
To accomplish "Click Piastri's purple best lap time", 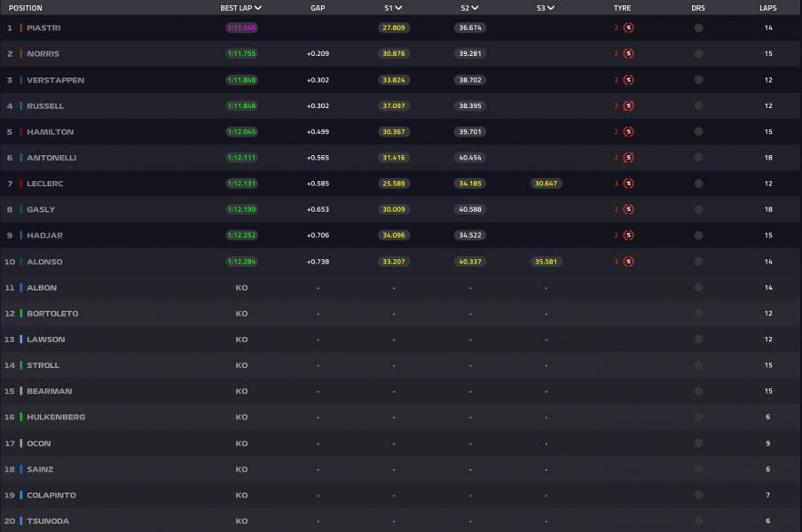I will (241, 27).
